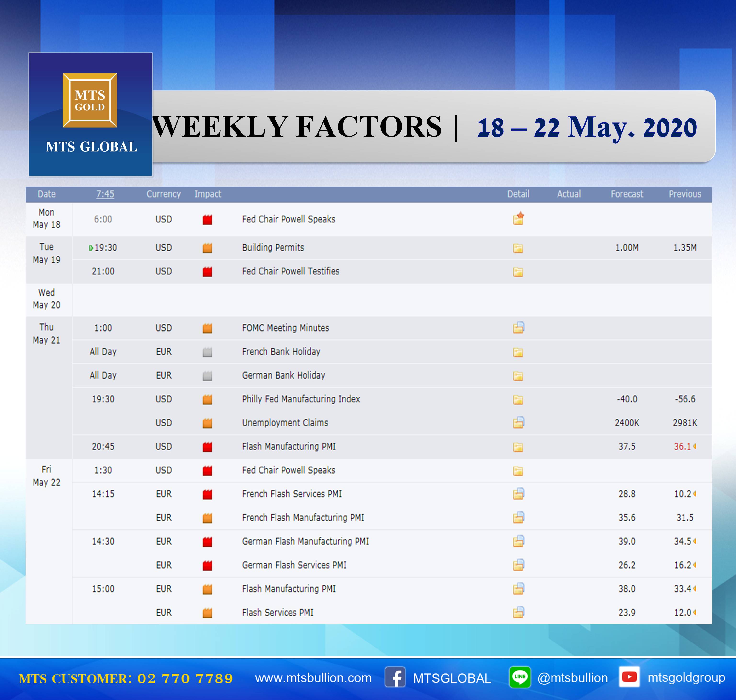The width and height of the screenshot is (736, 700).
Task: Open detail folder for German Bank Holiday
Action: [x=518, y=376]
